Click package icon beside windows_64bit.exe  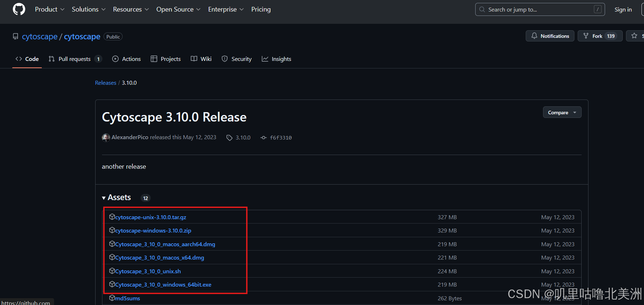[x=112, y=284]
